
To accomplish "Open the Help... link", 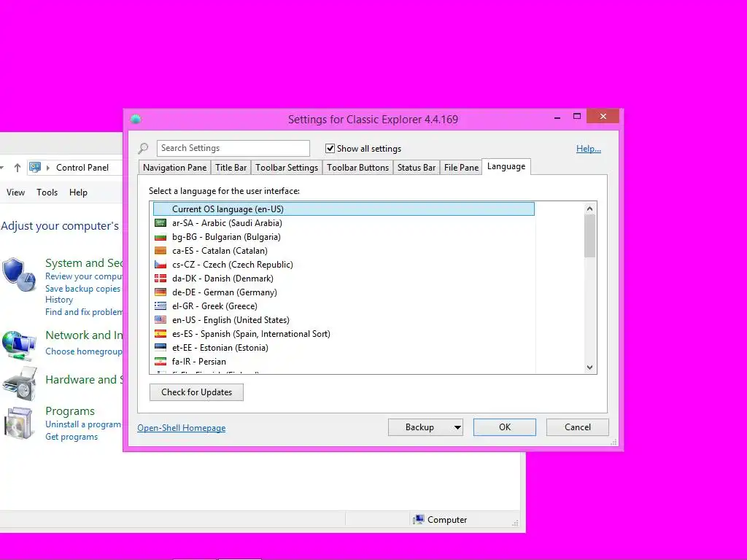I will pos(589,149).
